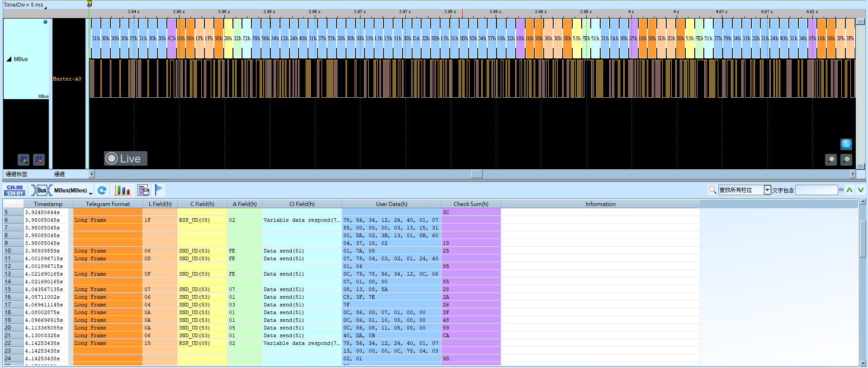Find previous match with green up arrow
This screenshot has height=368, width=868.
pyautogui.click(x=849, y=190)
